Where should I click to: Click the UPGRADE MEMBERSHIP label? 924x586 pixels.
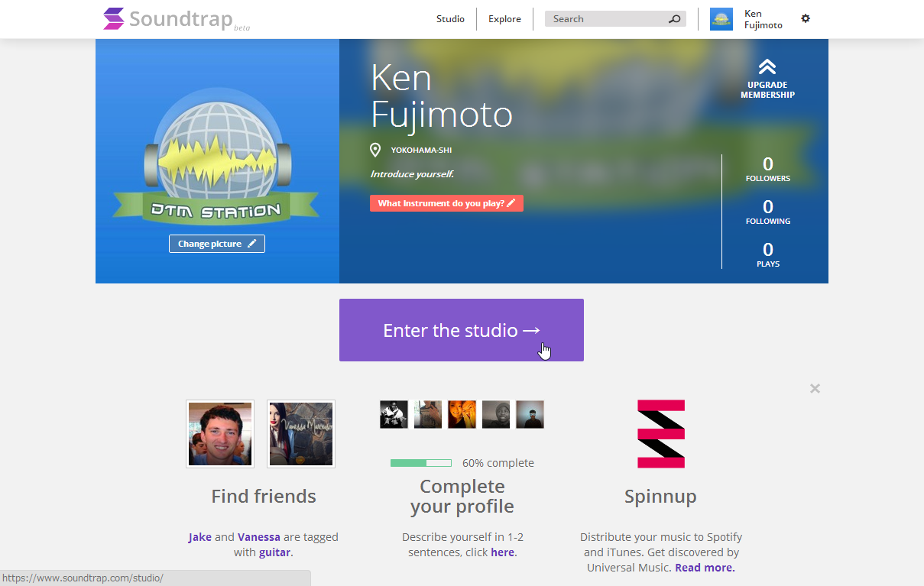(x=767, y=90)
